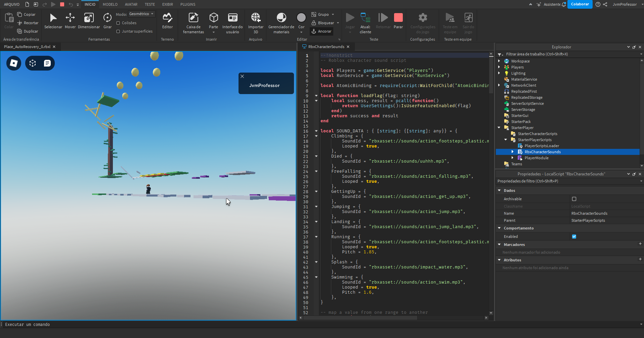Switch to the PLUGINS tab
Viewport: 644px width, 338px height.
click(187, 4)
